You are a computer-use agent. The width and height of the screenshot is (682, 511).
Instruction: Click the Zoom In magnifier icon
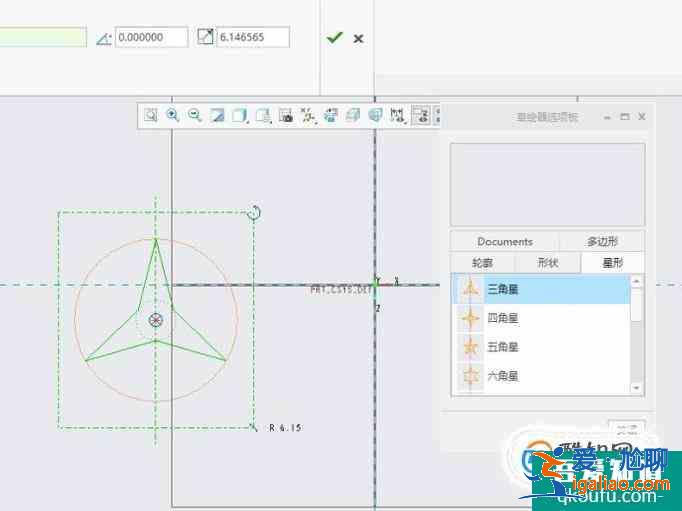(x=173, y=115)
